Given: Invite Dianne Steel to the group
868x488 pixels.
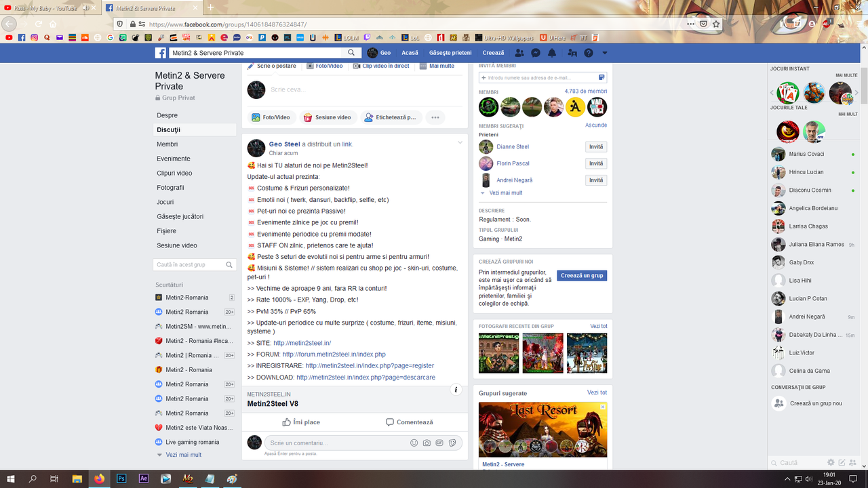Looking at the screenshot, I should click(x=596, y=146).
